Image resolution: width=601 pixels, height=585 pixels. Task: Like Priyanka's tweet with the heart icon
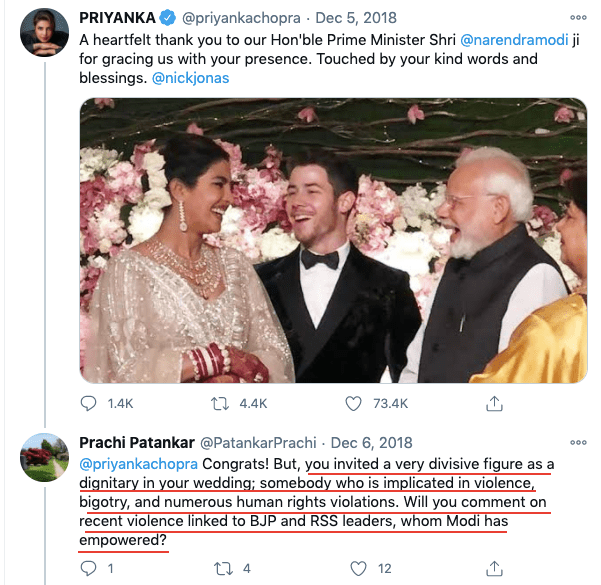click(x=353, y=403)
